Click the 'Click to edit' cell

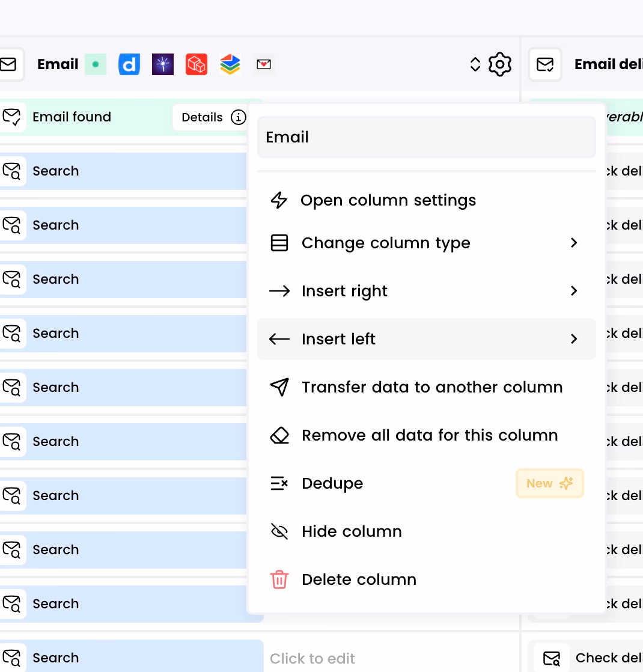(312, 658)
